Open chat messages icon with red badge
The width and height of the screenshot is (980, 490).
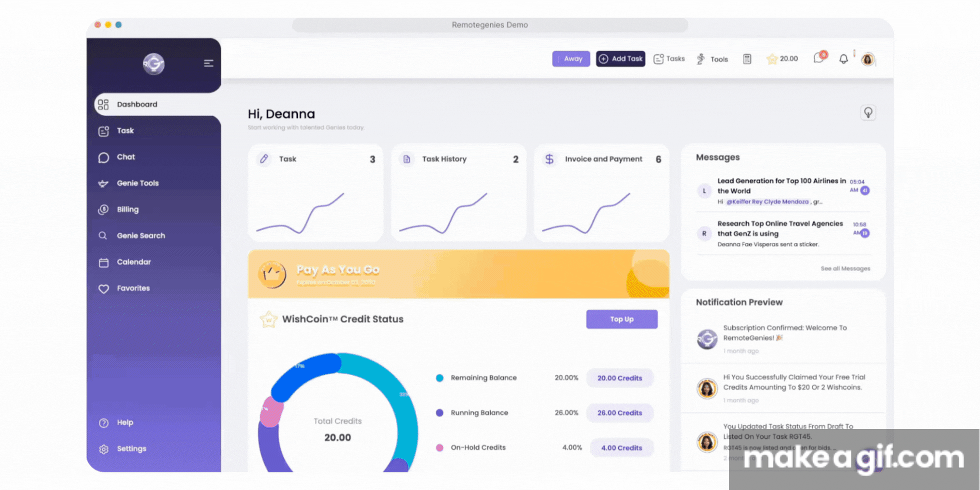point(819,58)
